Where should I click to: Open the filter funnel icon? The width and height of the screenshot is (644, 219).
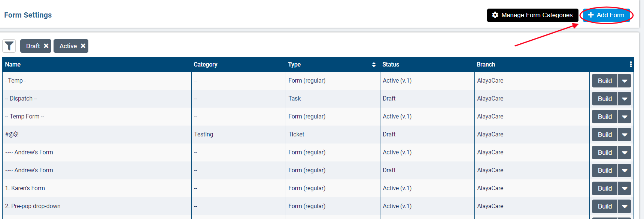9,46
